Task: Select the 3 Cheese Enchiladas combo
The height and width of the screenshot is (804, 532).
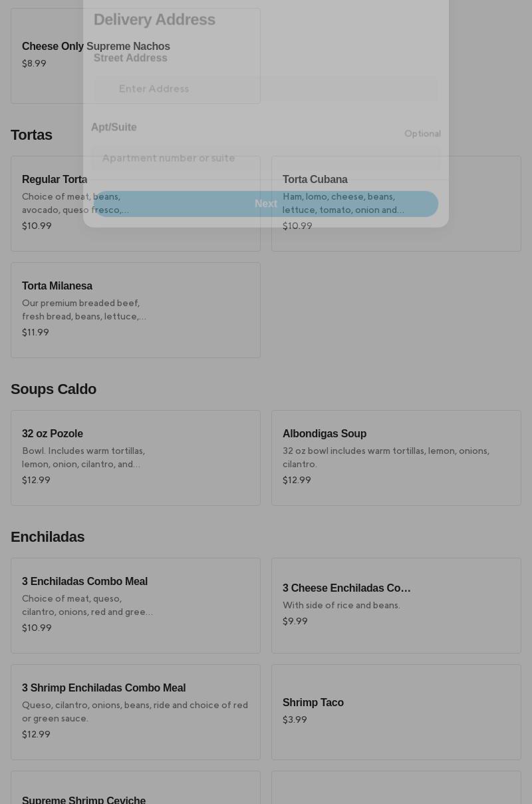Action: pyautogui.click(x=396, y=605)
